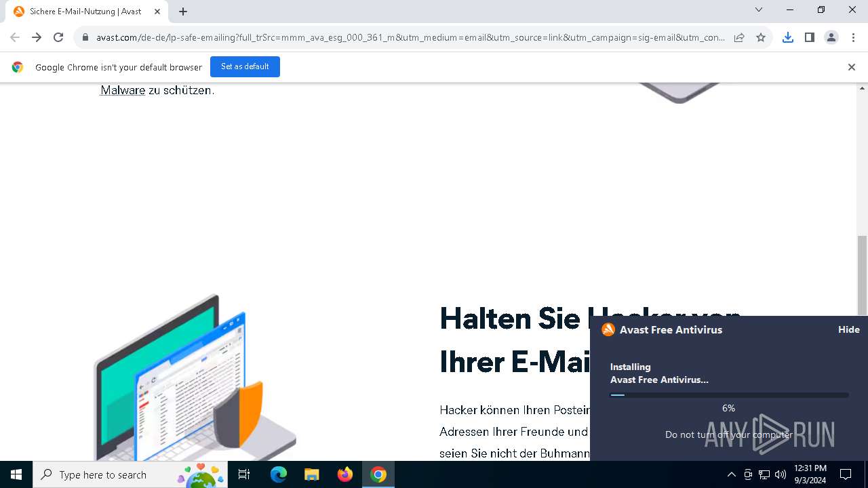This screenshot has width=868, height=488.
Task: Click the browser forward arrow
Action: pos(37,37)
